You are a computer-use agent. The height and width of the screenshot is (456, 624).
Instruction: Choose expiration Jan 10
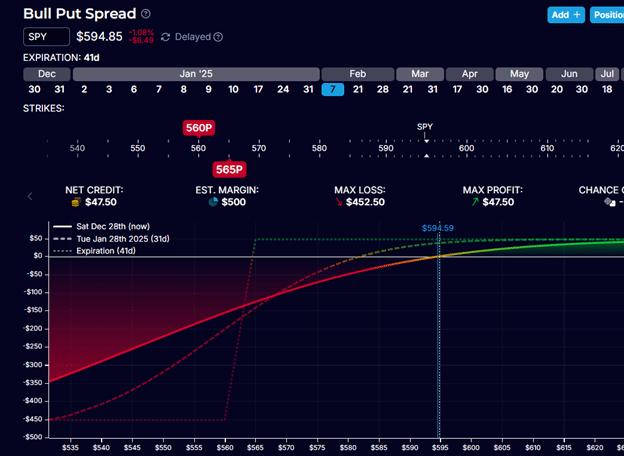[x=233, y=89]
